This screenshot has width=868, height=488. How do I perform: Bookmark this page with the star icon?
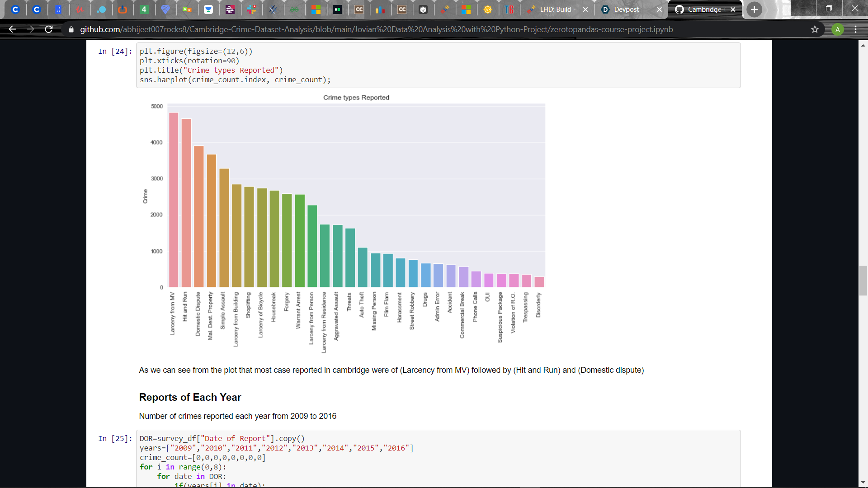point(815,29)
